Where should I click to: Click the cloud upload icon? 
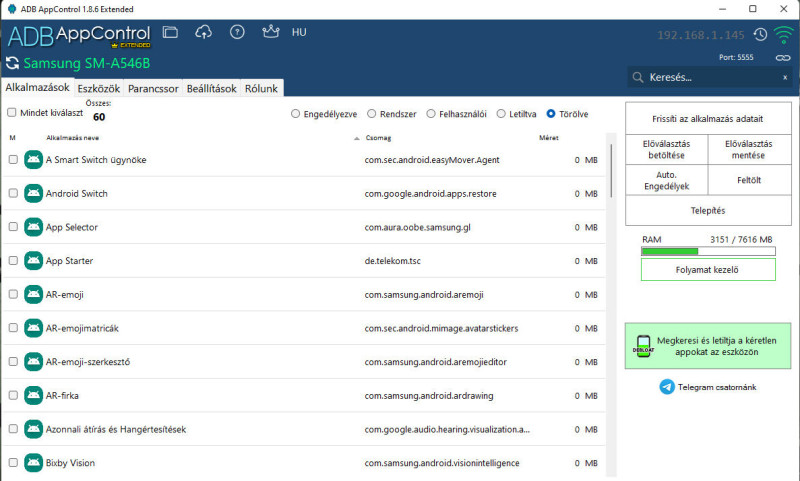click(x=204, y=32)
